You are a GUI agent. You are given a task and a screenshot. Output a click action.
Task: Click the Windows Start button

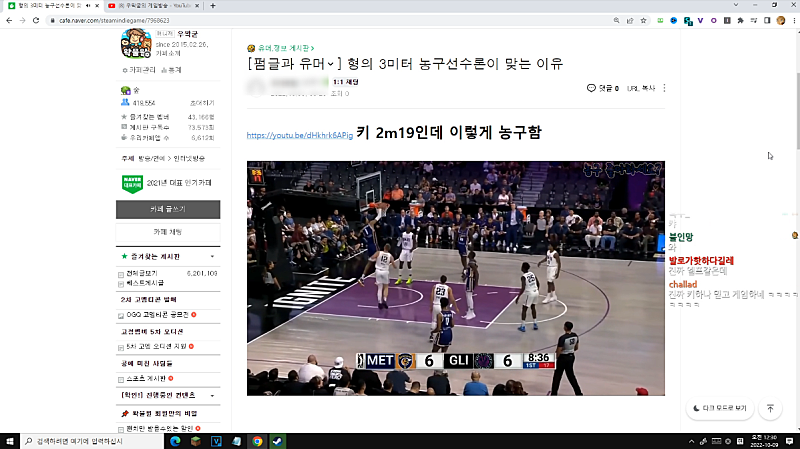(11, 440)
